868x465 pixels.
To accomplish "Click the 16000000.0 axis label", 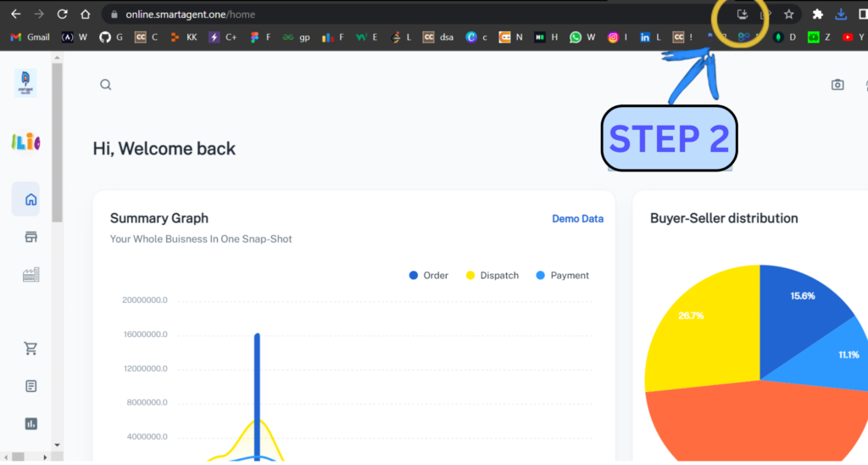I will [146, 334].
